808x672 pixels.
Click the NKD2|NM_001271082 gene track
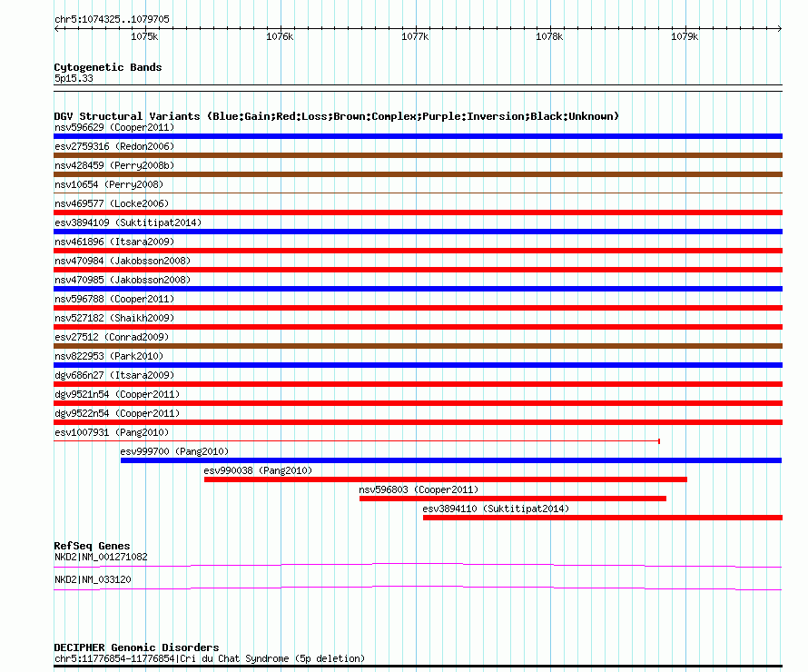[418, 566]
